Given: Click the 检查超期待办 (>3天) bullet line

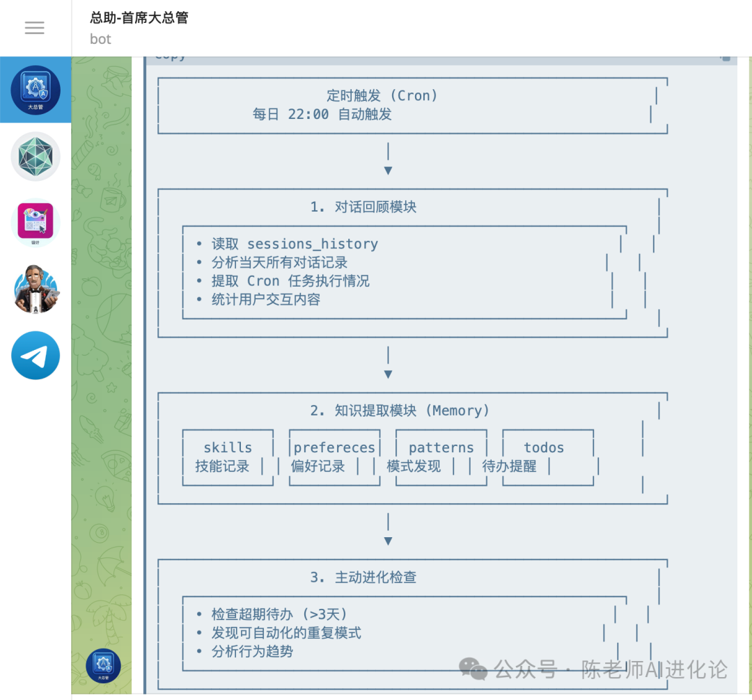Looking at the screenshot, I should [279, 614].
